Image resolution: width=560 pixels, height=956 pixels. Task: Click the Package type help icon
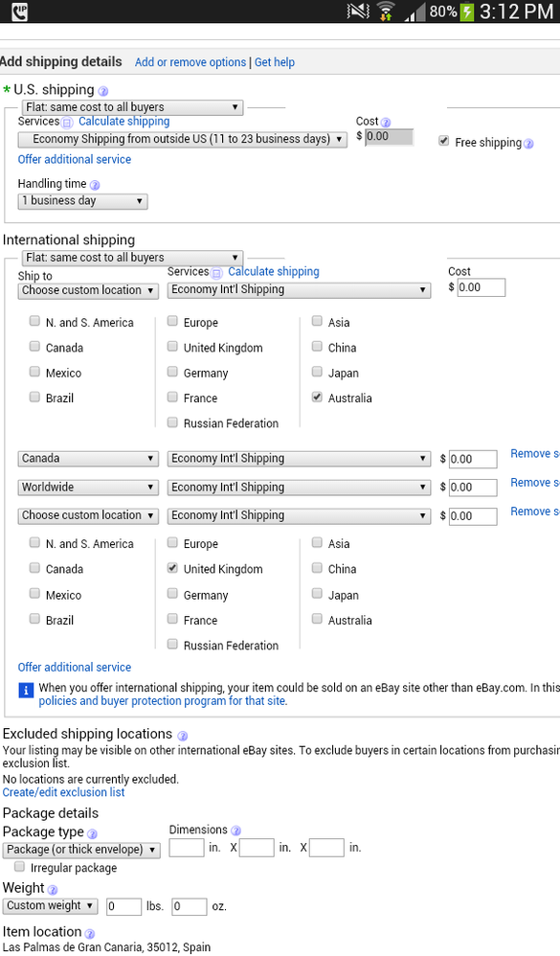pyautogui.click(x=92, y=833)
